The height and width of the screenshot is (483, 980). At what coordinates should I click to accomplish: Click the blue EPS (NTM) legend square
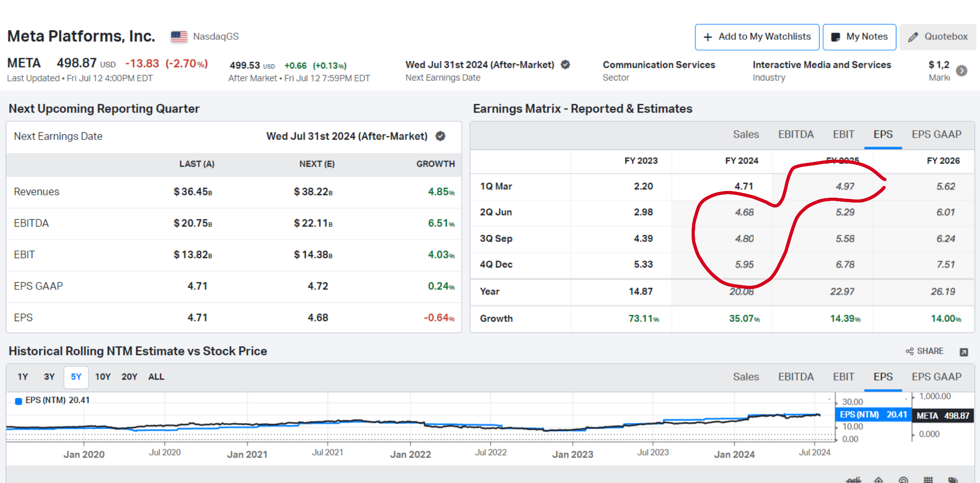tap(18, 401)
